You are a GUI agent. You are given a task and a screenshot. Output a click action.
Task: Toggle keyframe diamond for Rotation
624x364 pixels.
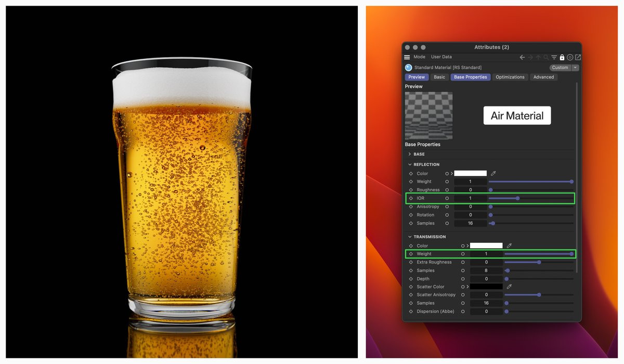pos(410,215)
